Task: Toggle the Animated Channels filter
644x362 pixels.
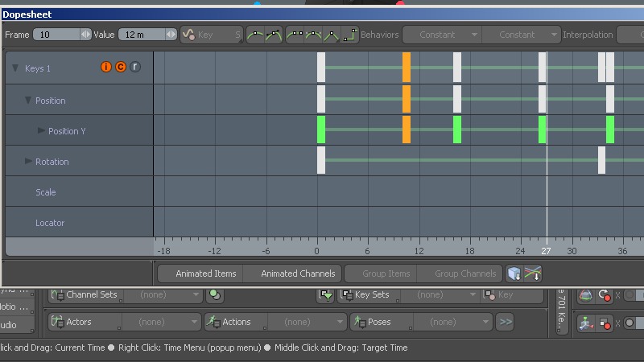Action: click(298, 274)
